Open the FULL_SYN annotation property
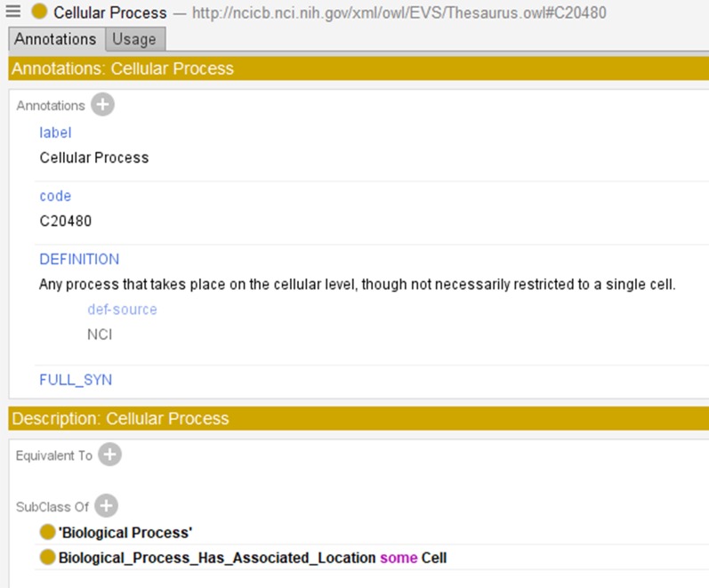709x588 pixels. pos(76,380)
